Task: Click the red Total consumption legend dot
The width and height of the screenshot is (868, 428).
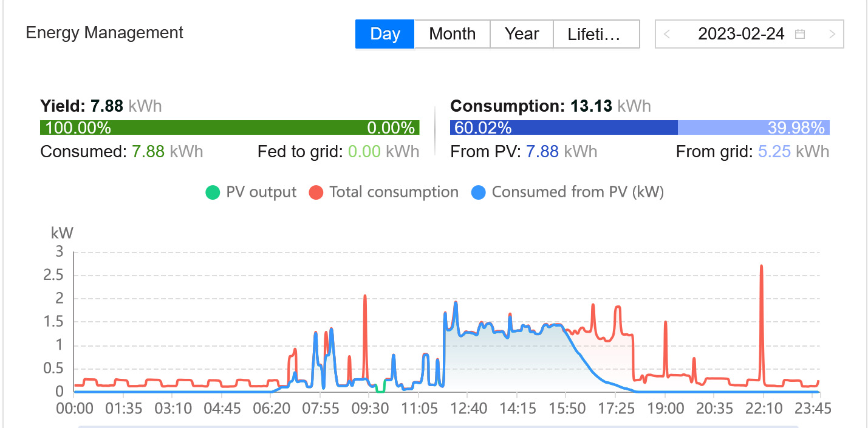Action: (x=316, y=192)
